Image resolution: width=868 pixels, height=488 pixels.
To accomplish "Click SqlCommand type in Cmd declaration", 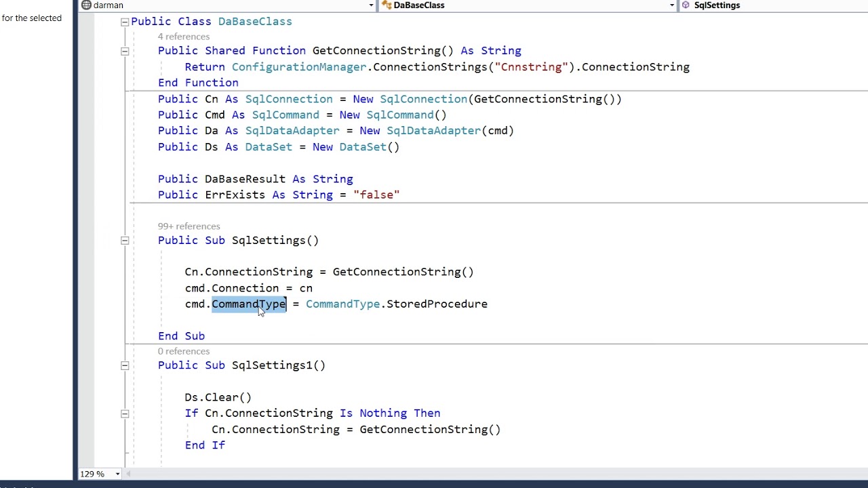I will pyautogui.click(x=285, y=115).
